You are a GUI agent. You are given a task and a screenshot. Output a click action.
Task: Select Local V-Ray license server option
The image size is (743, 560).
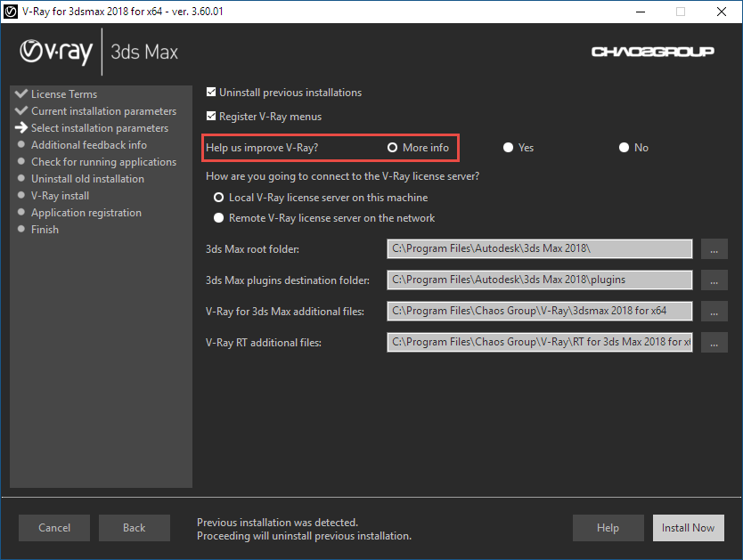click(218, 198)
